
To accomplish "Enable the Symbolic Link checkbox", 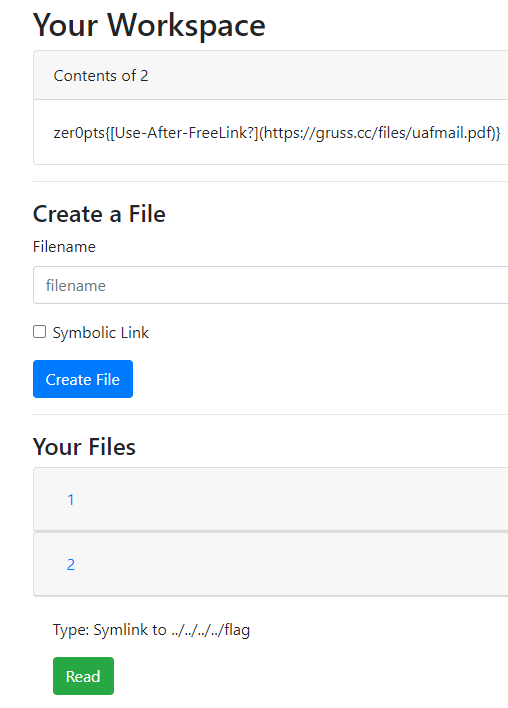I will point(40,332).
